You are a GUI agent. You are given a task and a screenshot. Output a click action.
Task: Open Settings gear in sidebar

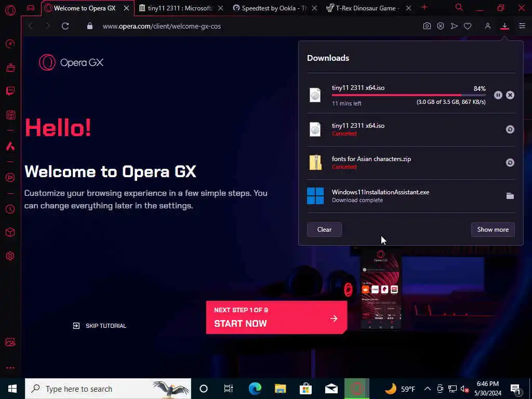pyautogui.click(x=10, y=256)
